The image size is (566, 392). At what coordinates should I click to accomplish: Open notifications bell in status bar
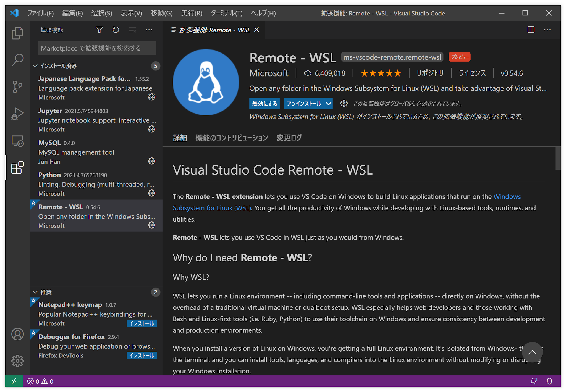549,381
